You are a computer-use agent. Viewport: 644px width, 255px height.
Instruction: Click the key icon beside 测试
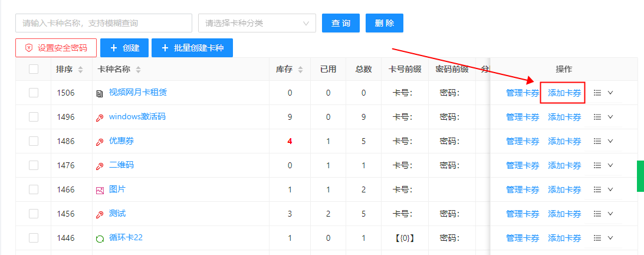point(100,215)
